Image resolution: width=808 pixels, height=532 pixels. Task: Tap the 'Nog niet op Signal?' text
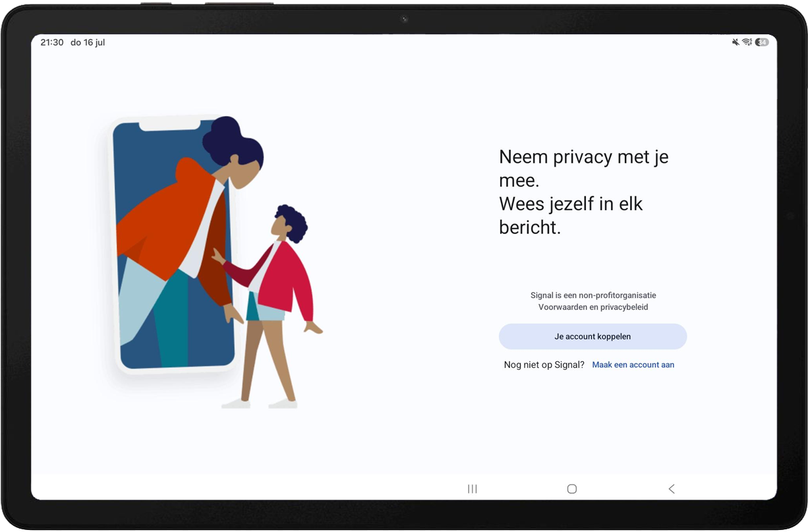click(x=544, y=365)
